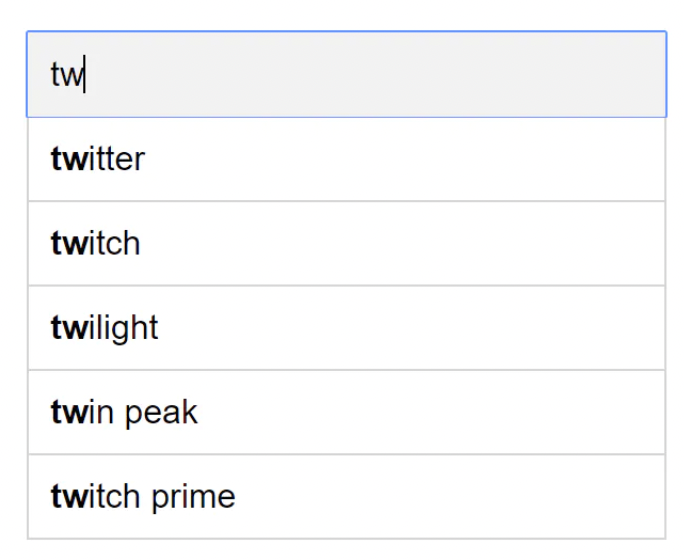Select the "twin peak" suggestion
This screenshot has height=560, width=684.
coord(124,412)
